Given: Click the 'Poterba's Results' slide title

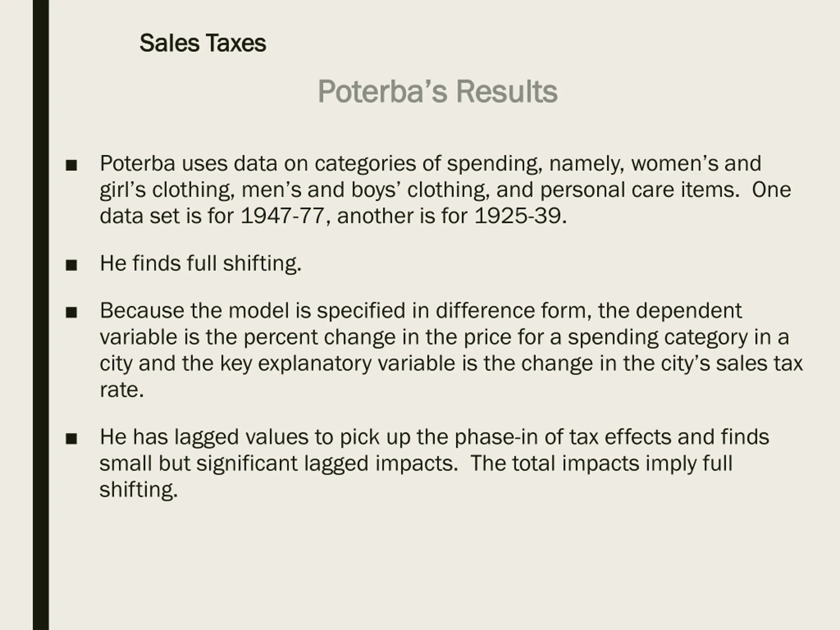Looking at the screenshot, I should 437,92.
